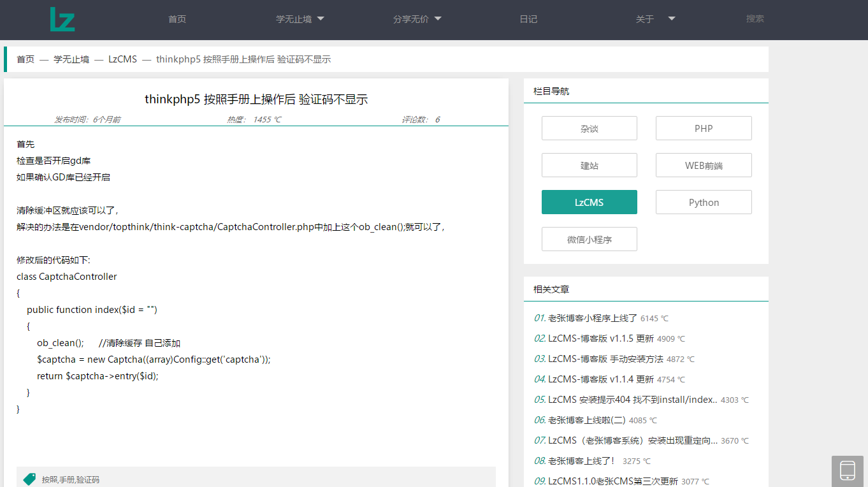Select the 微信小程序 category button
Image resolution: width=868 pixels, height=487 pixels.
(x=589, y=239)
